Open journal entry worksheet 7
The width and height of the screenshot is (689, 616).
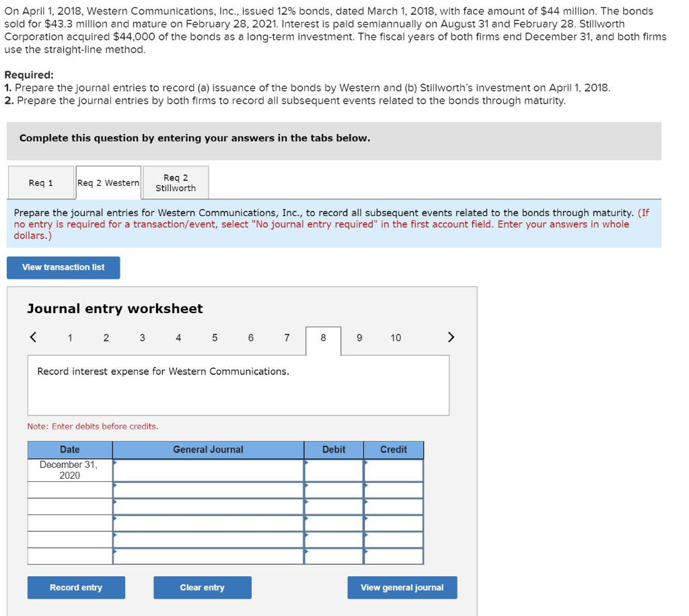pyautogui.click(x=287, y=338)
